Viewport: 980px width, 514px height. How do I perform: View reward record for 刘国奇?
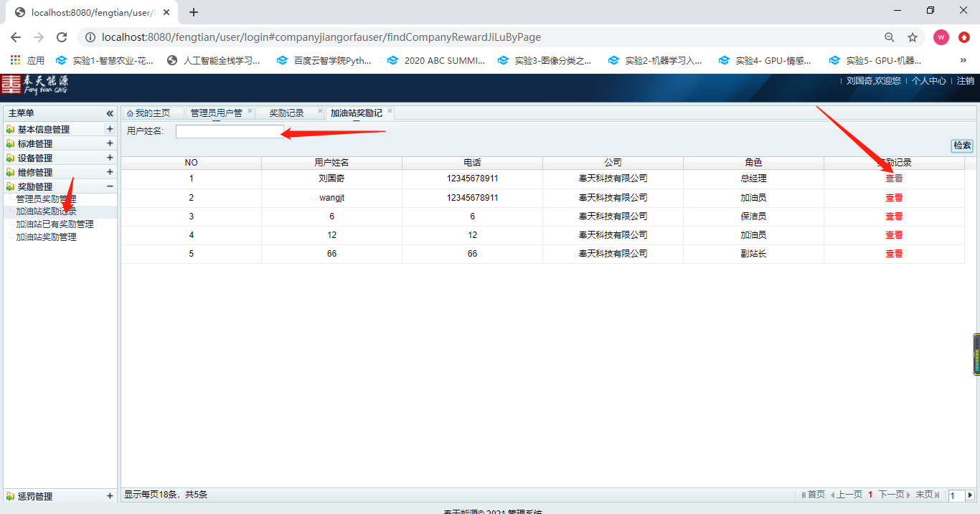coord(894,179)
